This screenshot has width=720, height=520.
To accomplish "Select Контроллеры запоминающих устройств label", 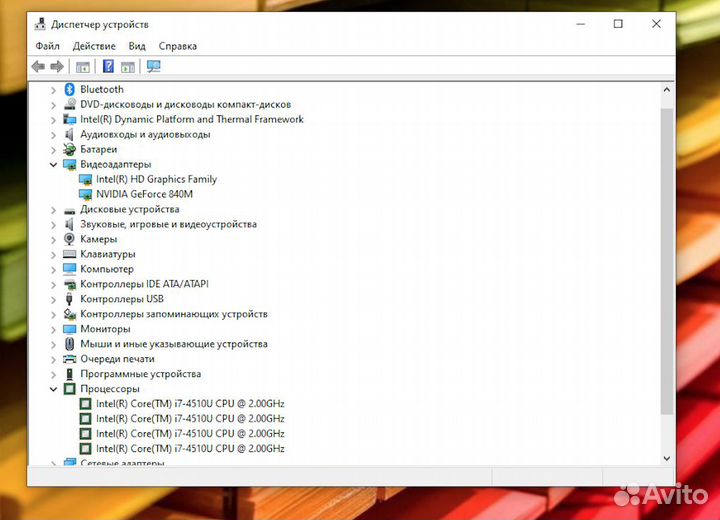I will pos(174,314).
